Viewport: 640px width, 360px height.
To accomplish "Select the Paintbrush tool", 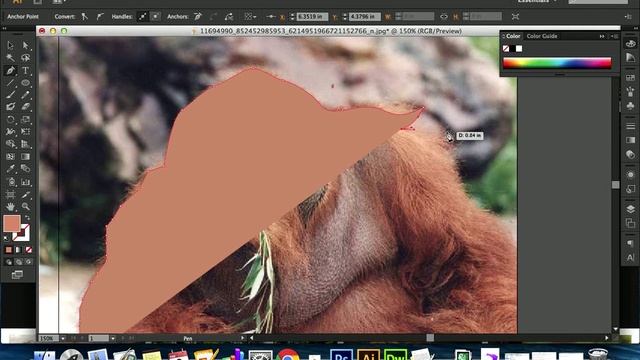I will (10, 95).
